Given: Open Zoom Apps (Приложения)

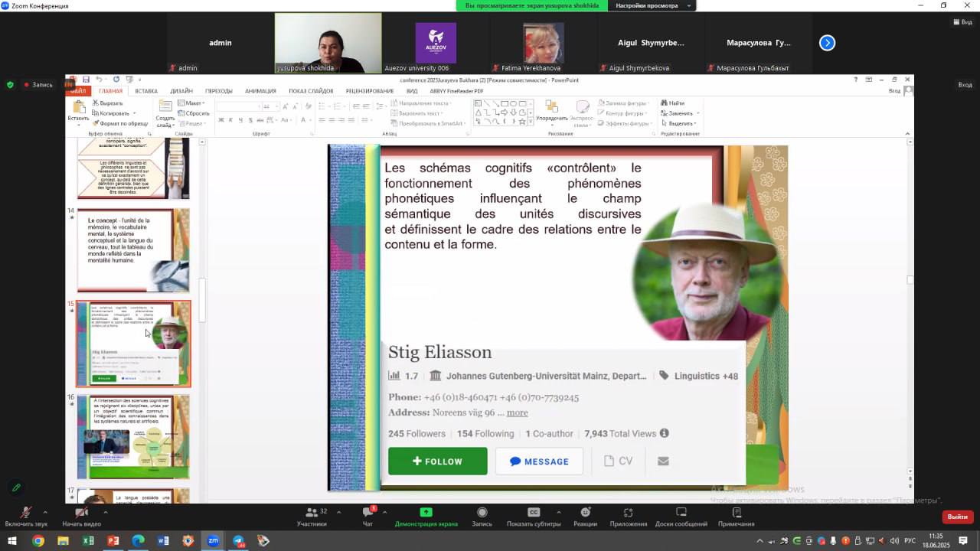Looking at the screenshot, I should pos(629,517).
